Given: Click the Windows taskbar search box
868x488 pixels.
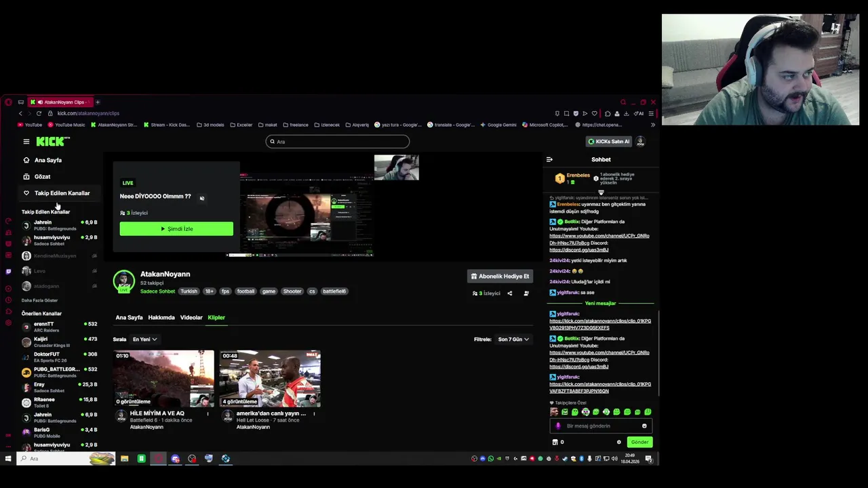Looking at the screenshot, I should click(x=66, y=459).
